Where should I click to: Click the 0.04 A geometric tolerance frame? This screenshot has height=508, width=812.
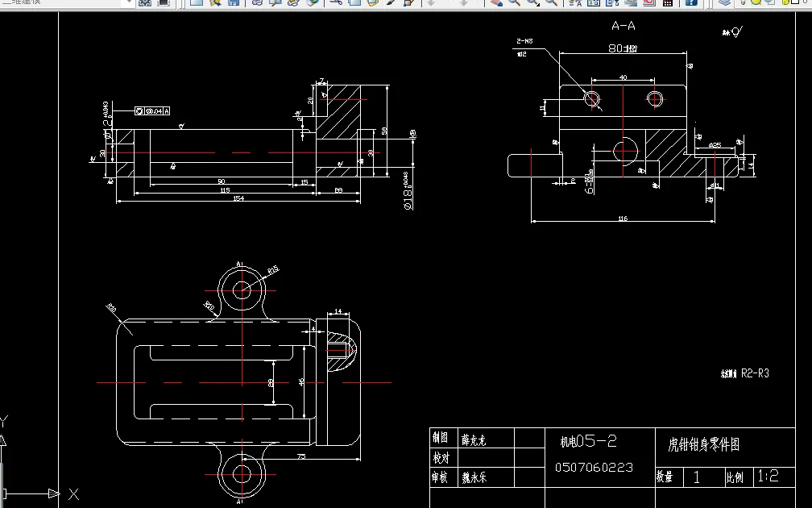coord(152,111)
